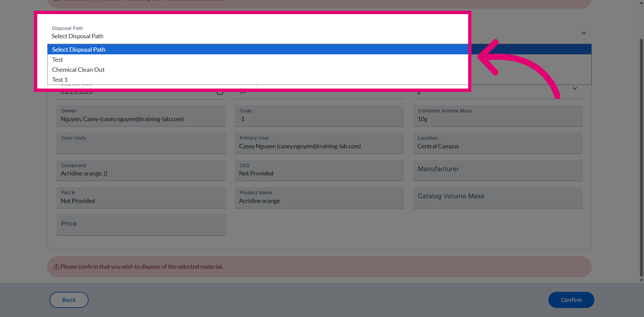The height and width of the screenshot is (317, 644).
Task: Click 'Please confirm that you wish to dispose' message
Action: pos(142,267)
